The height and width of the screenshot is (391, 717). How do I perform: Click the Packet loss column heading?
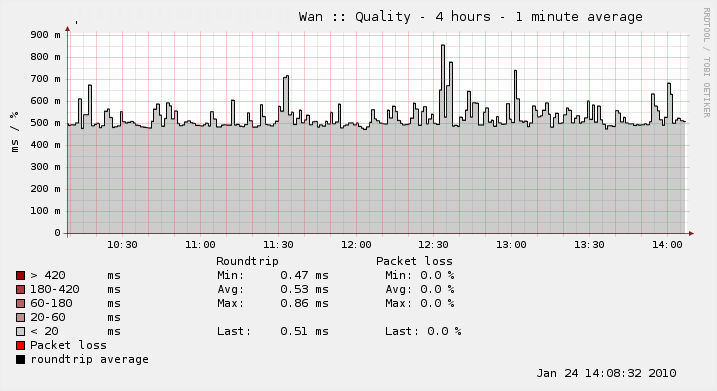414,261
